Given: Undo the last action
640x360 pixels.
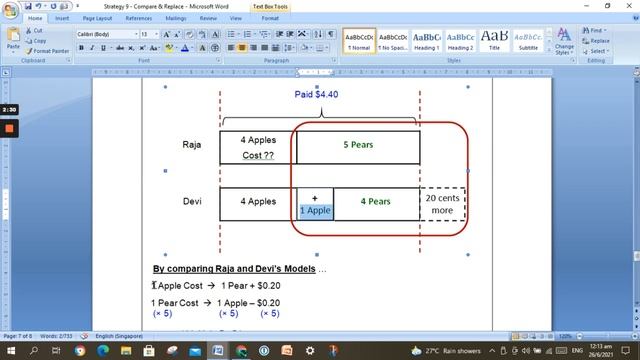Looking at the screenshot, I should [x=38, y=6].
